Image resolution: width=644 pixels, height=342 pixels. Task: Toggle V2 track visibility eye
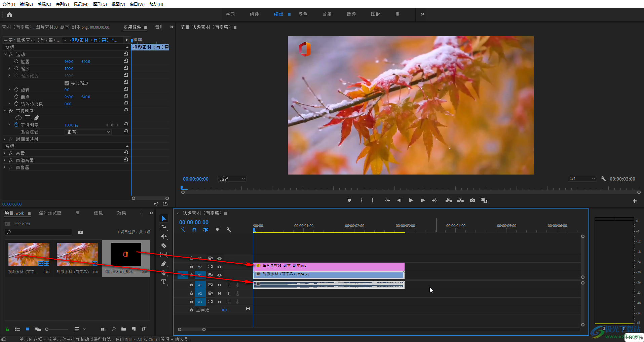click(219, 267)
